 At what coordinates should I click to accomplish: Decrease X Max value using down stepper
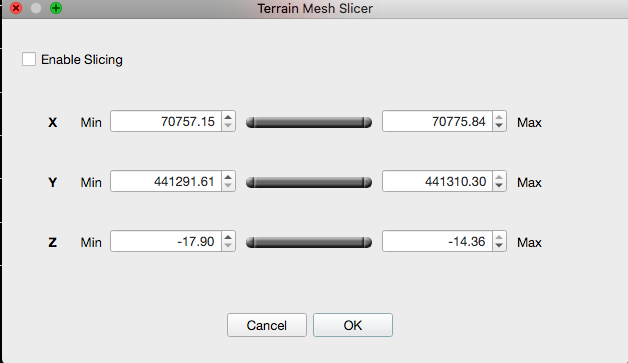[499, 125]
